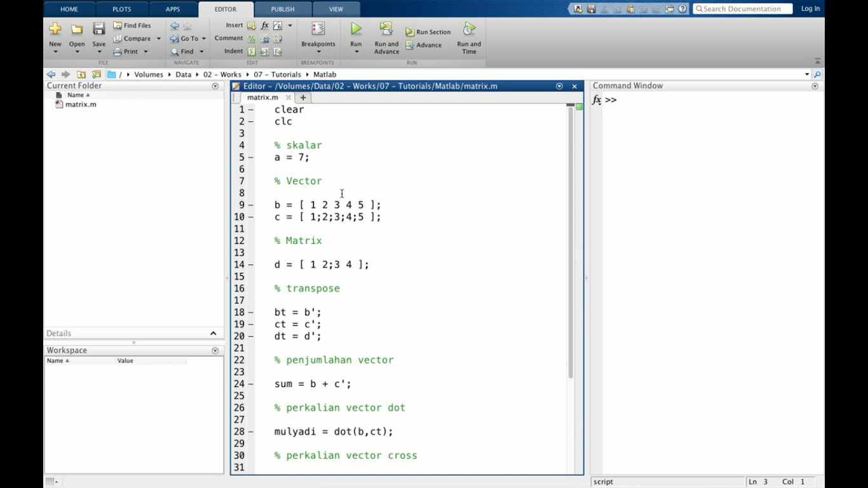Switch to the PUBLISH tab

(x=283, y=9)
